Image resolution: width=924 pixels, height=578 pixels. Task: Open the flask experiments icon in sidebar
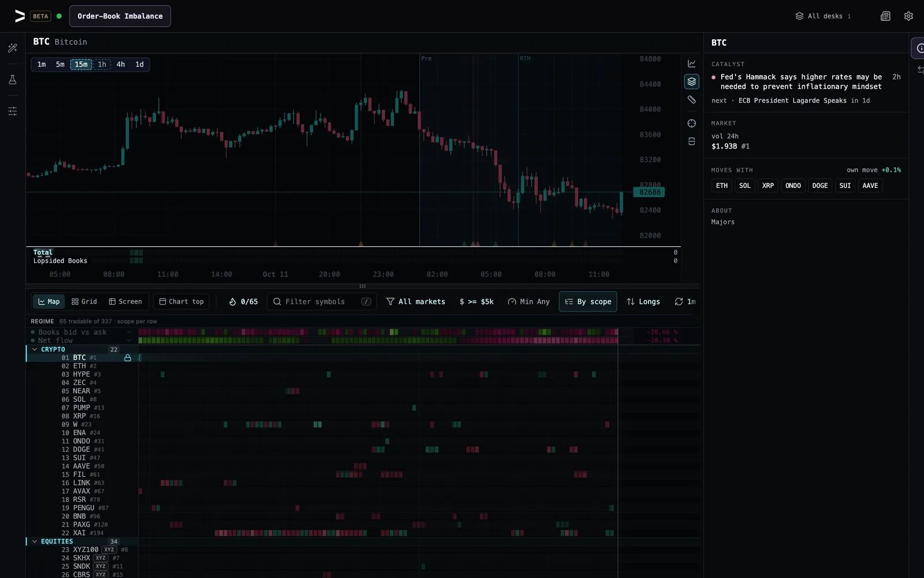13,80
